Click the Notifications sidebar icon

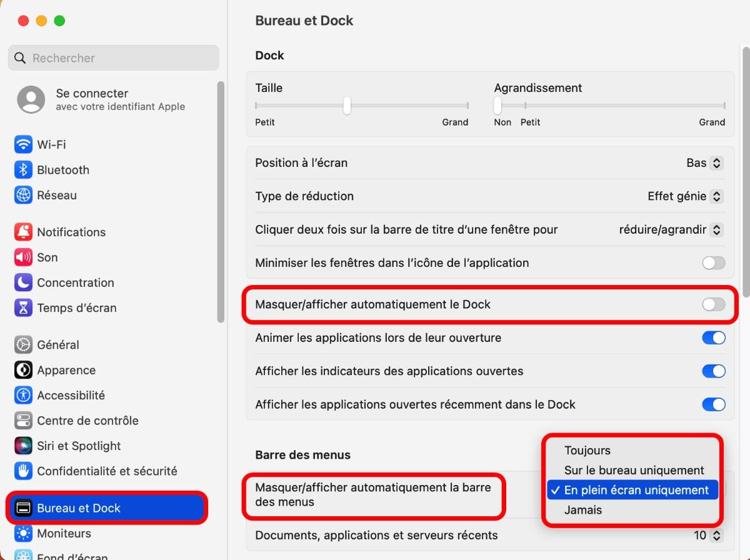71,232
